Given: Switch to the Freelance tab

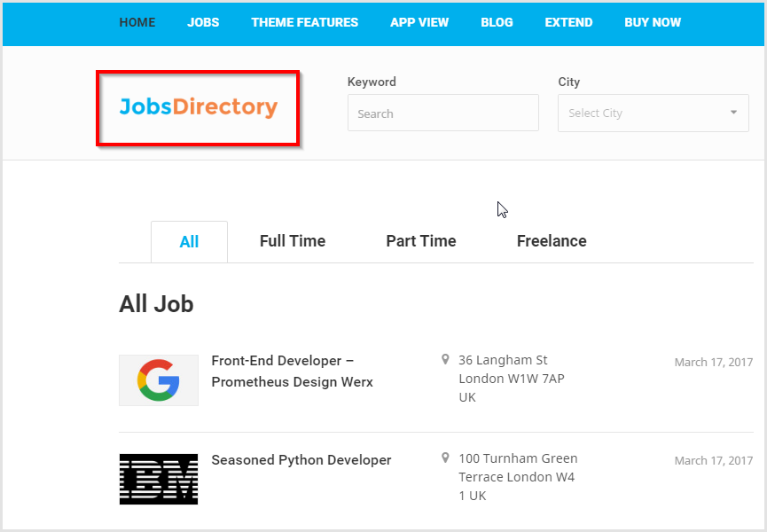Looking at the screenshot, I should click(x=552, y=241).
